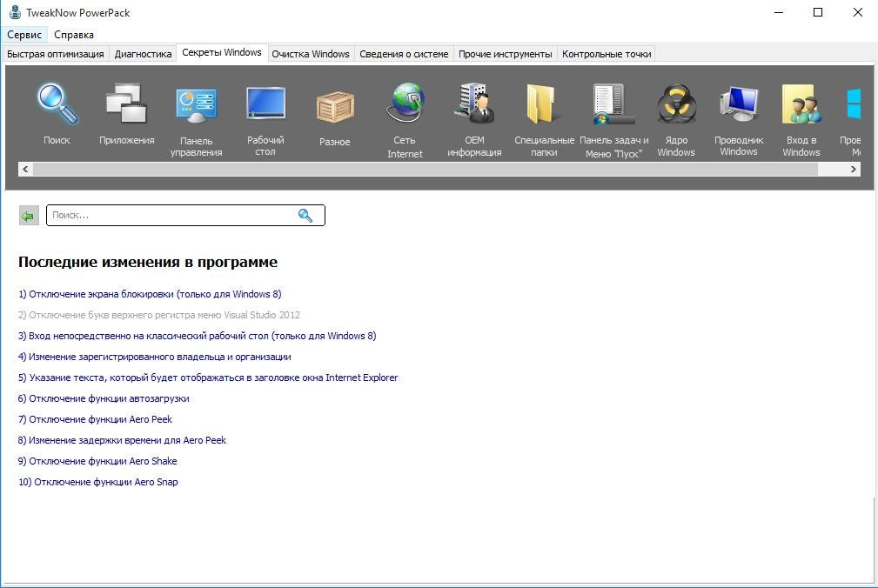Screen dimensions: 878x588
Task: Open the Проводник Windows icon
Action: (739, 104)
